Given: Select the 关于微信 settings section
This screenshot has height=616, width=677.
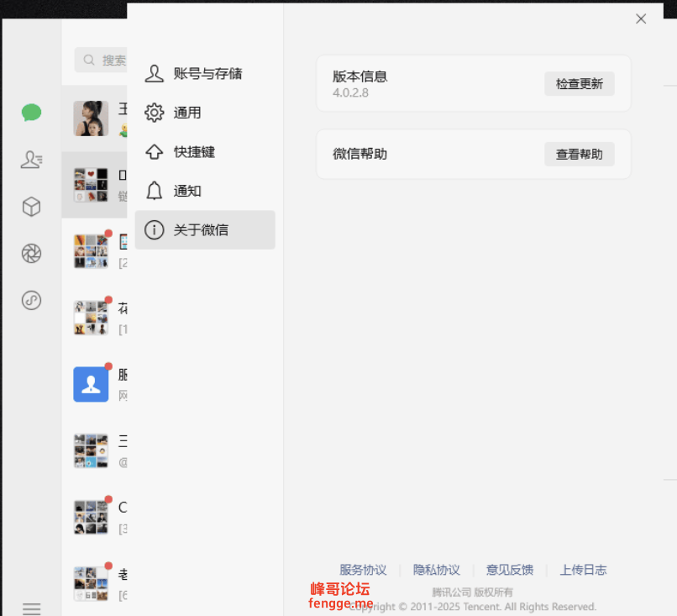Looking at the screenshot, I should (x=205, y=229).
